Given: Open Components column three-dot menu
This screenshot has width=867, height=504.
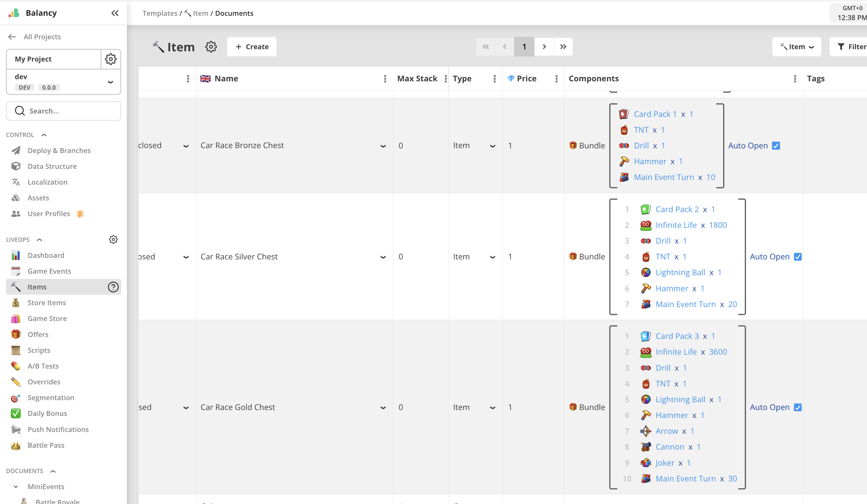Looking at the screenshot, I should [x=795, y=79].
